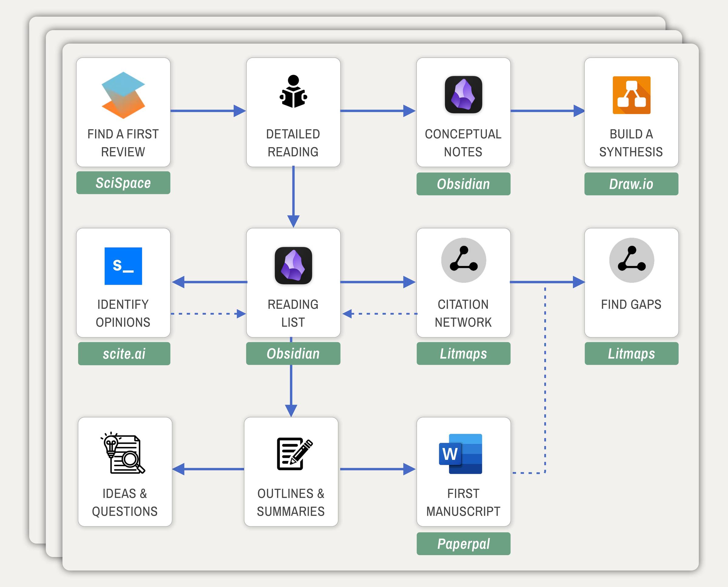Click the Litmaps label under Find Gaps
Image resolution: width=728 pixels, height=587 pixels.
[631, 354]
